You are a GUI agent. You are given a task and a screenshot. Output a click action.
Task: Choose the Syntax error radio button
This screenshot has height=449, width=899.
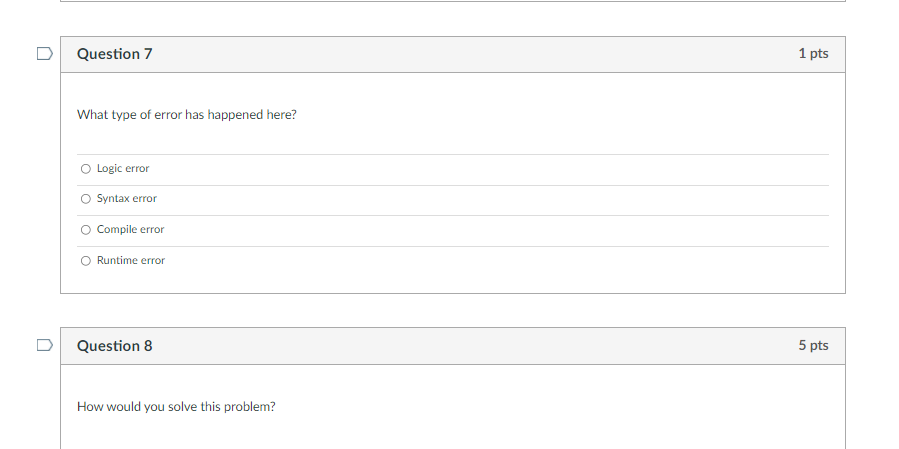pyautogui.click(x=86, y=199)
